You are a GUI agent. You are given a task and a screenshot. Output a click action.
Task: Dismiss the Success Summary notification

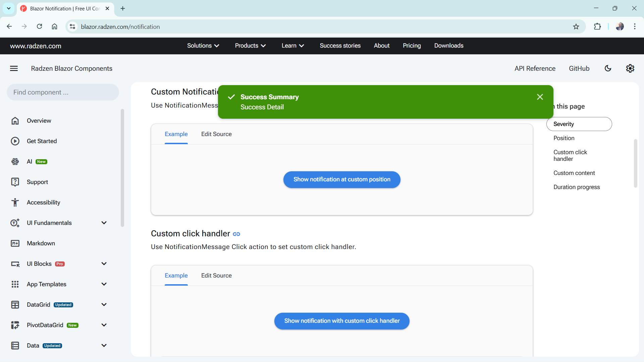(x=540, y=97)
